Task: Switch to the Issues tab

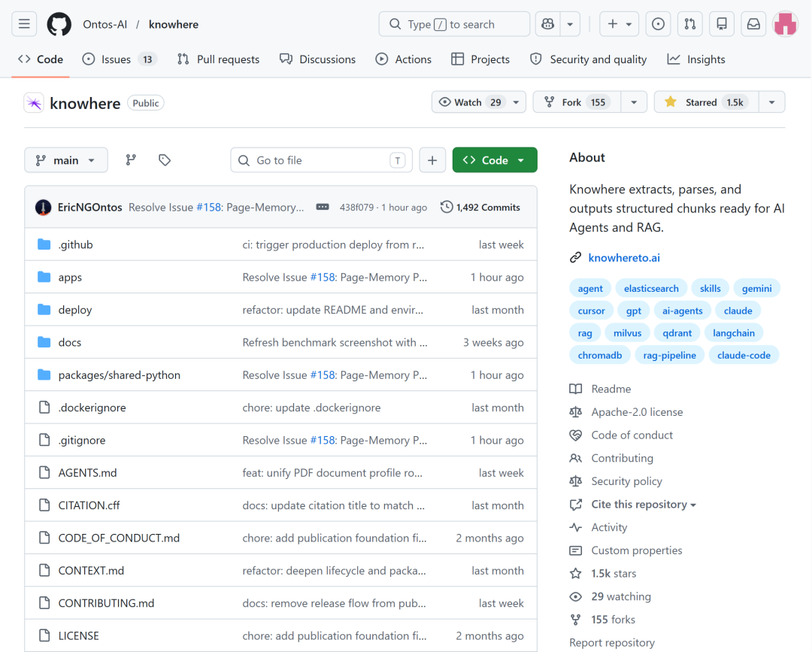Action: coord(119,59)
